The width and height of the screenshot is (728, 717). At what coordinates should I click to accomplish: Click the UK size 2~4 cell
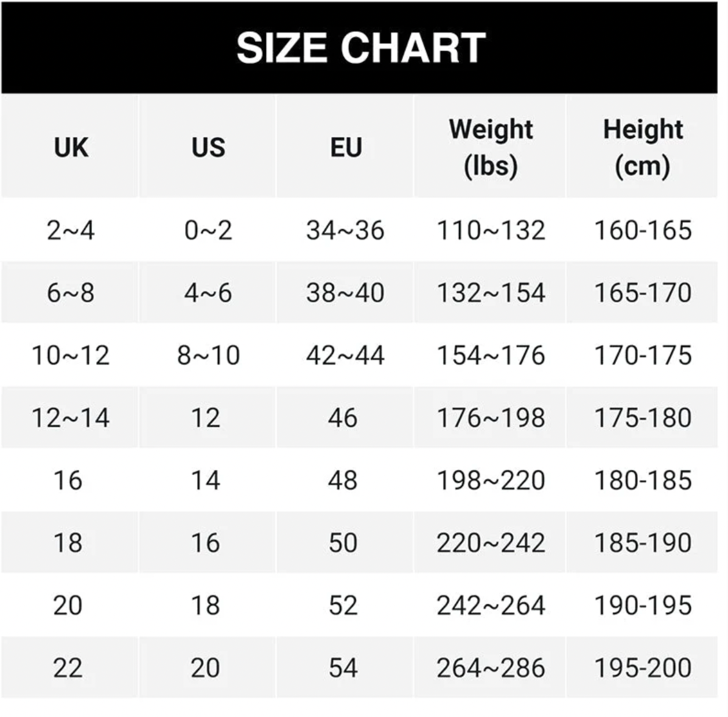pyautogui.click(x=71, y=231)
